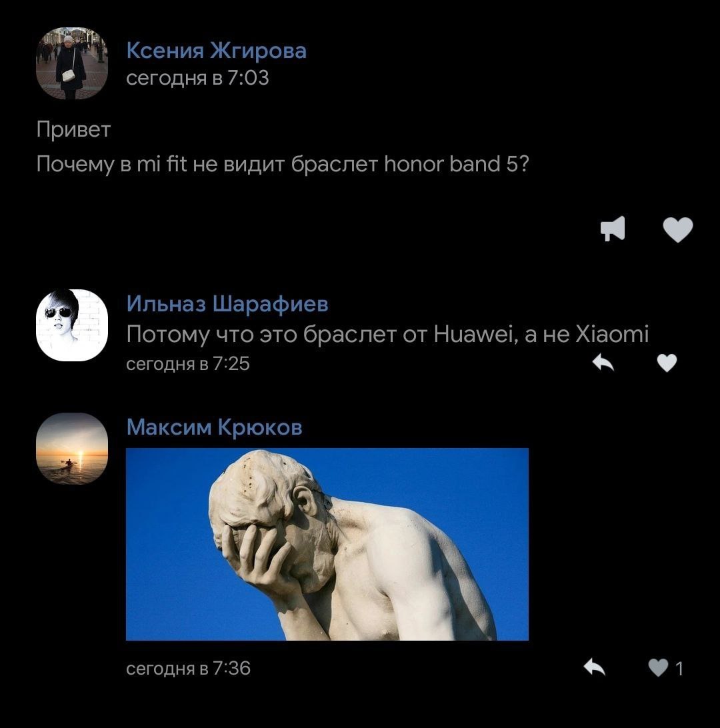Click comment timestamp сегодня в 7:36
720x728 pixels.
pyautogui.click(x=188, y=668)
